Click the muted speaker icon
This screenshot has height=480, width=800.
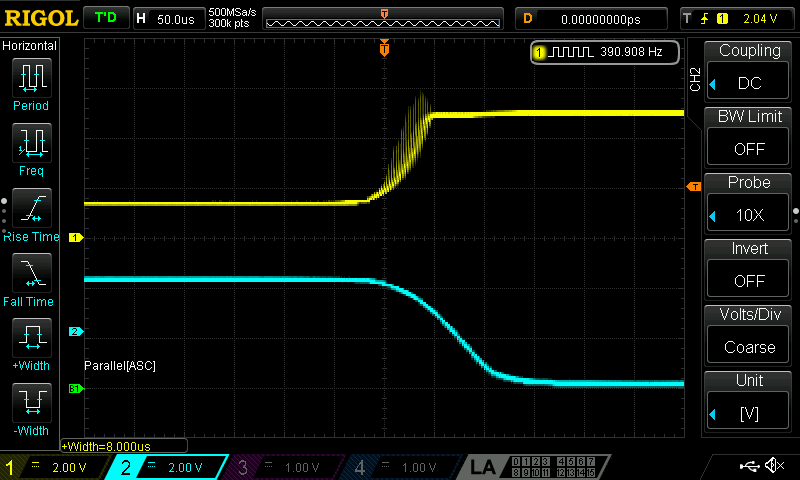point(773,466)
